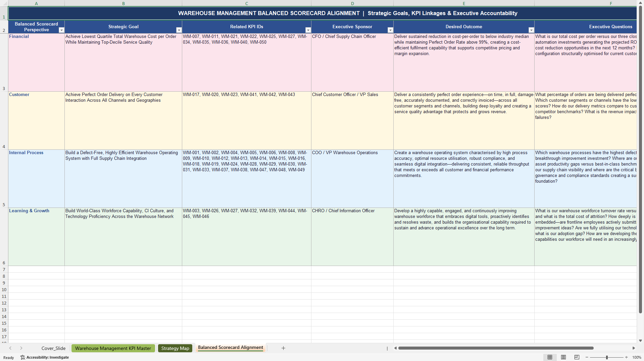Switch to Page Layout view icon
The image size is (644, 361).
[563, 357]
